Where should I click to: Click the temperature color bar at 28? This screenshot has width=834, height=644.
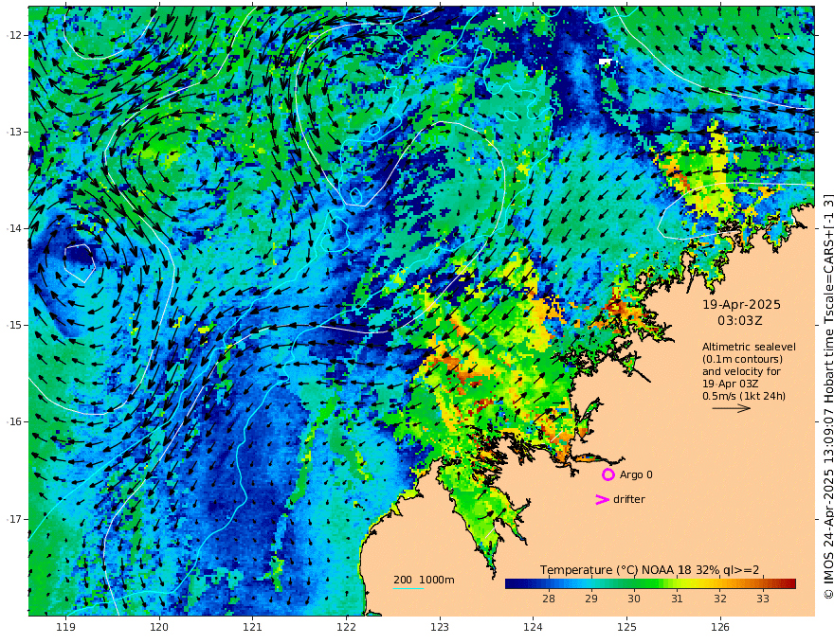coord(549,583)
